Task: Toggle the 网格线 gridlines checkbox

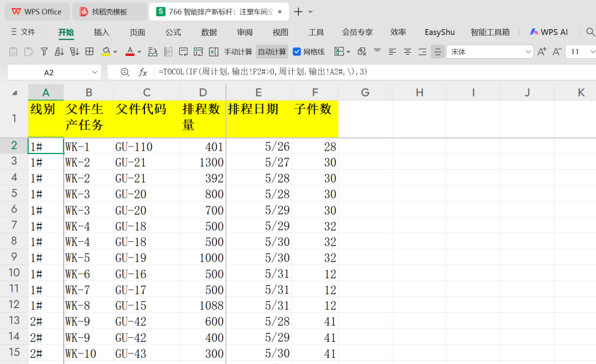Action: 297,52
